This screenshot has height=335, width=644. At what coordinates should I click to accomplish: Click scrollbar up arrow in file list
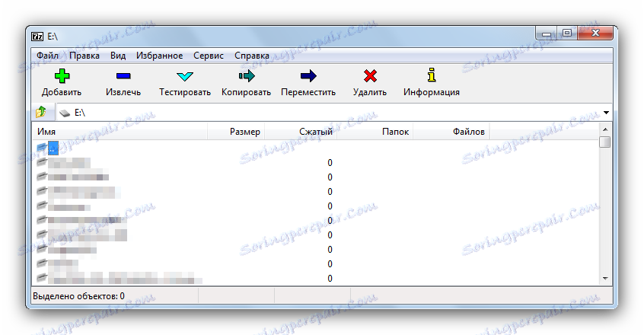tap(605, 129)
